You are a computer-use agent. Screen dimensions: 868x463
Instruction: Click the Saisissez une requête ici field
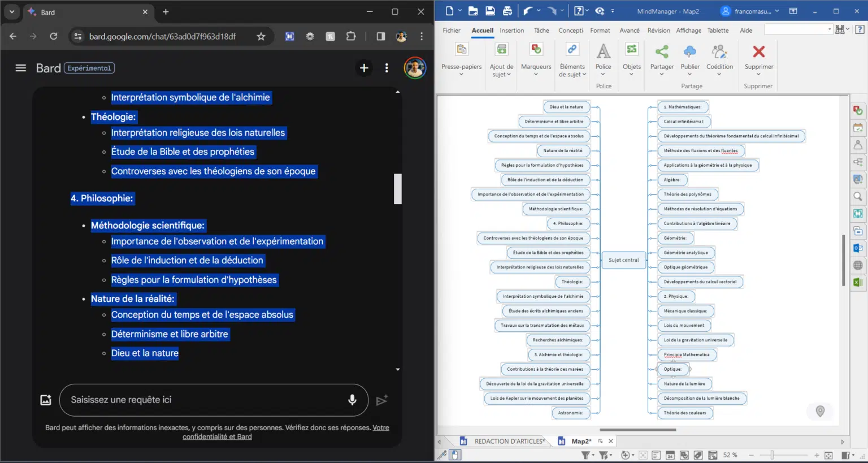(x=203, y=400)
